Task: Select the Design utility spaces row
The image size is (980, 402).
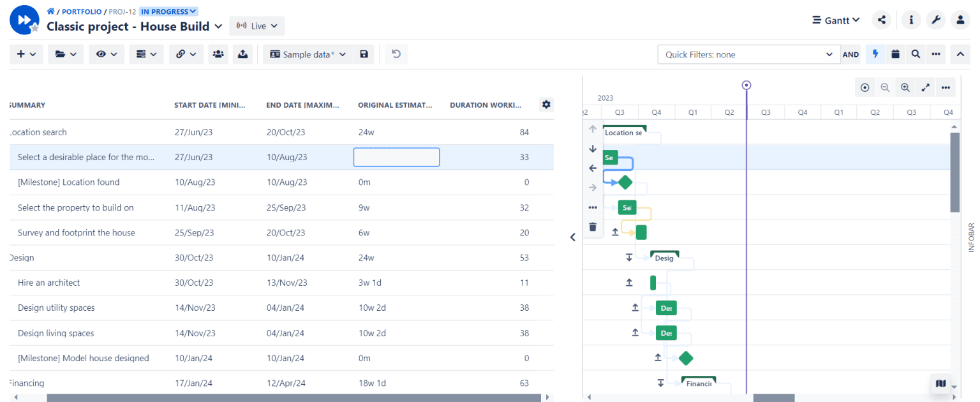Action: 281,308
